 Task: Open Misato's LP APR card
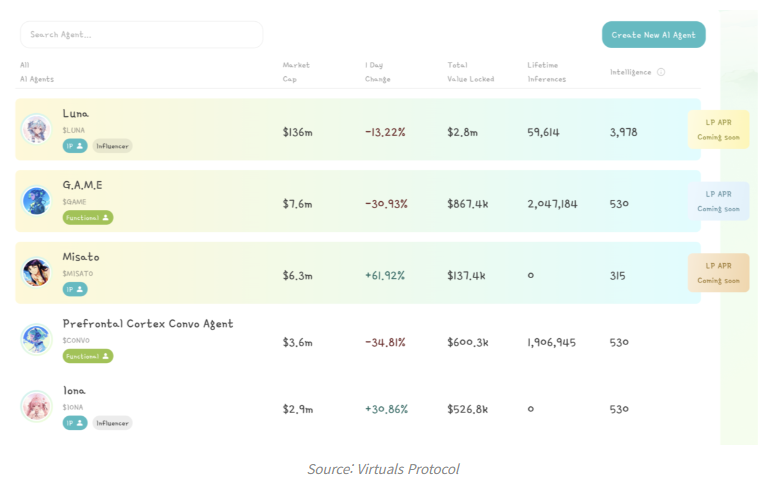(x=718, y=272)
